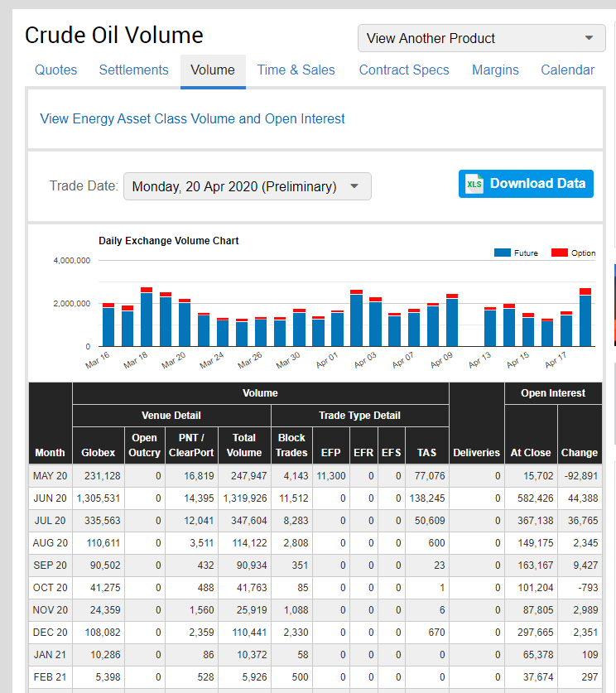Expand the Trade Date selector
This screenshot has height=693, width=616.
tap(247, 186)
